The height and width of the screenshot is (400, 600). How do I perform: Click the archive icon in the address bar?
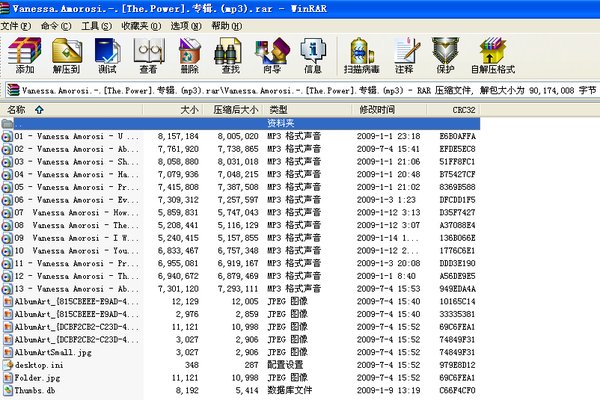pyautogui.click(x=13, y=90)
